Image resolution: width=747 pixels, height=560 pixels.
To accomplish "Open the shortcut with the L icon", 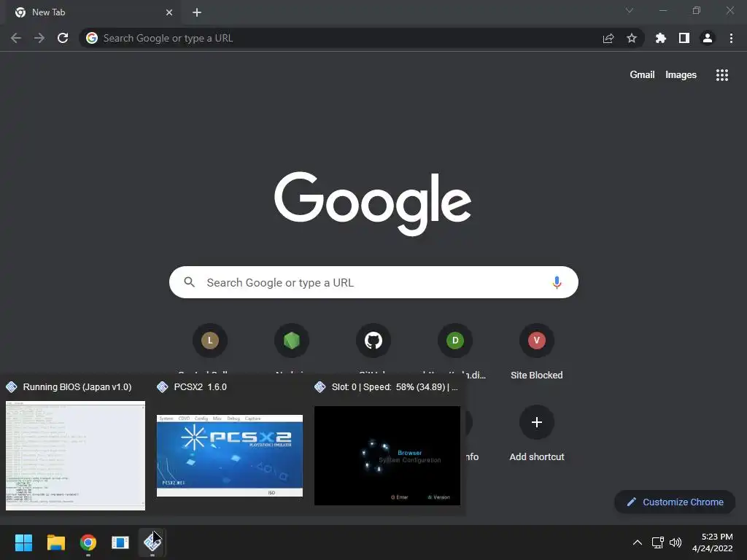I will tap(210, 341).
